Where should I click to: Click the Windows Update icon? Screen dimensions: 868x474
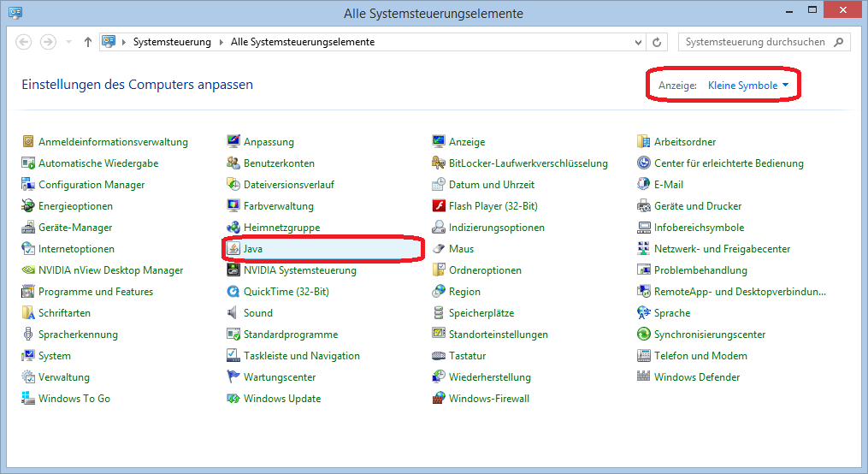coord(233,399)
